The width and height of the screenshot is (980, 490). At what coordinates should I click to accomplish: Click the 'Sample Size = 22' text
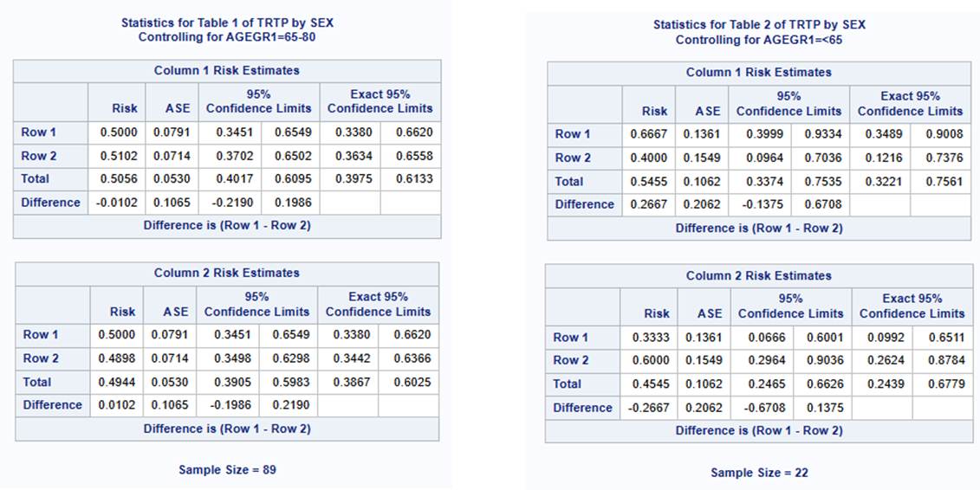[x=759, y=472]
